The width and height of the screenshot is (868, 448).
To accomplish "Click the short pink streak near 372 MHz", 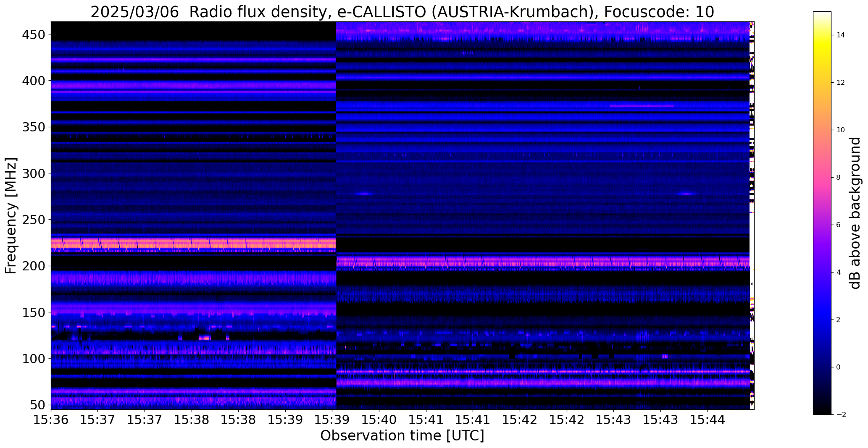I will pos(642,106).
